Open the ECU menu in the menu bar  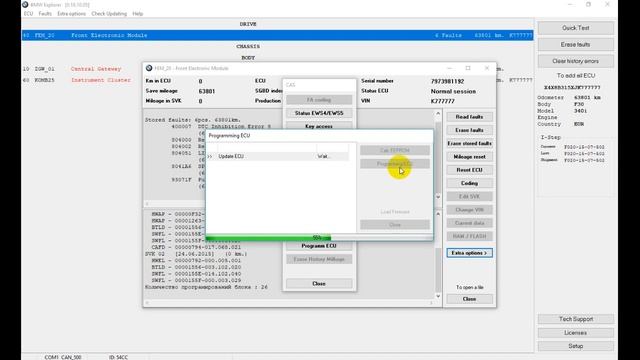pos(28,13)
